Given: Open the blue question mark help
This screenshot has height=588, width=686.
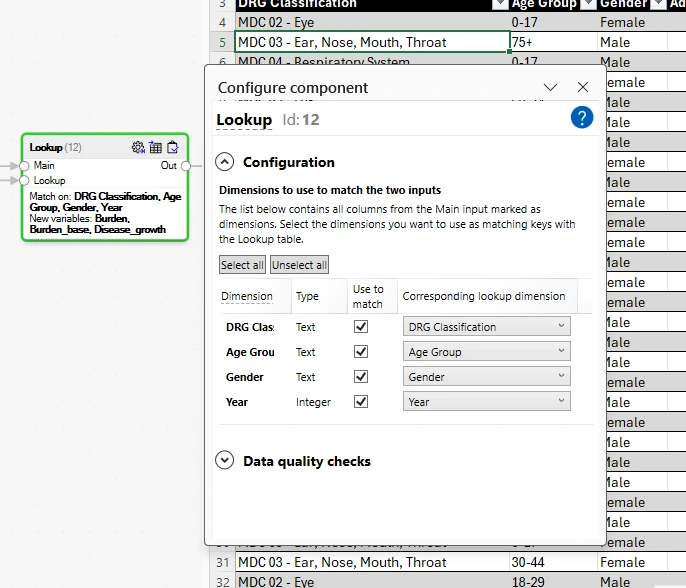Looking at the screenshot, I should (x=582, y=118).
